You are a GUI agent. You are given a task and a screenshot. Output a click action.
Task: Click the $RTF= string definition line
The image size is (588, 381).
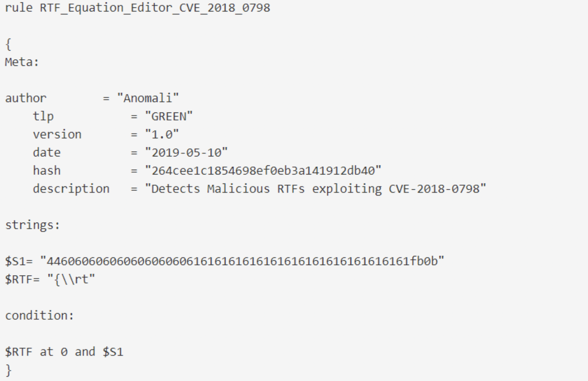50,279
